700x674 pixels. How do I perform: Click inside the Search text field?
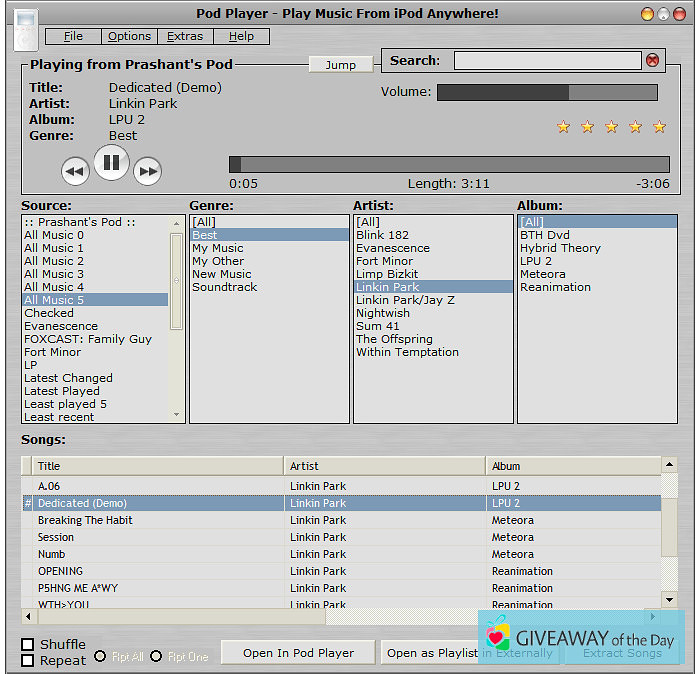click(546, 60)
